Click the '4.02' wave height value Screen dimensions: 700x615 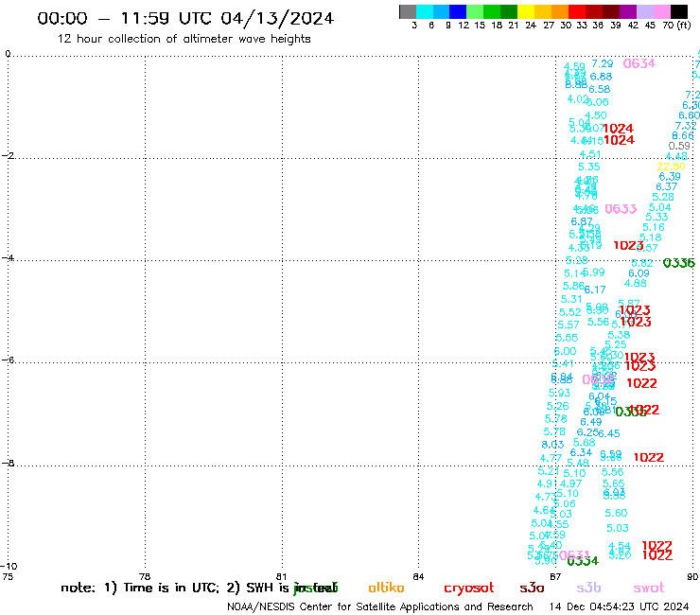click(x=578, y=98)
